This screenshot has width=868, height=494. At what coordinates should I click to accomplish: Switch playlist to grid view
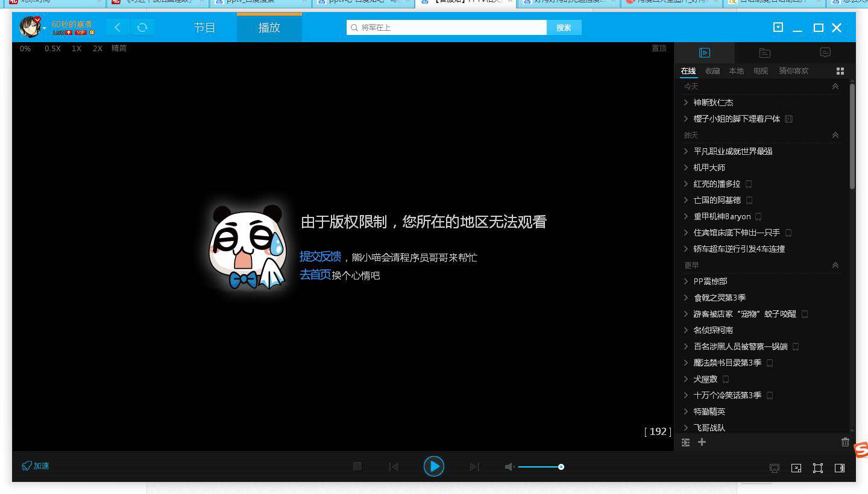[840, 71]
